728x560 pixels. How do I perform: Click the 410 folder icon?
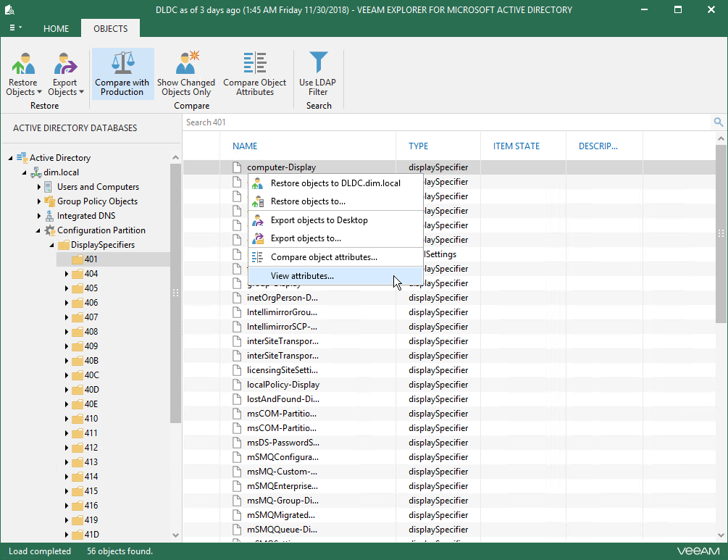(77, 419)
